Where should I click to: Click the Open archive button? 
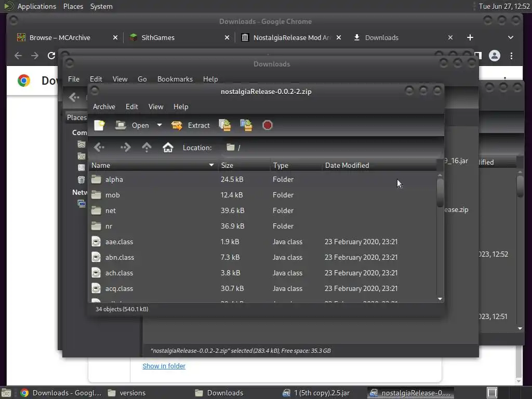132,125
